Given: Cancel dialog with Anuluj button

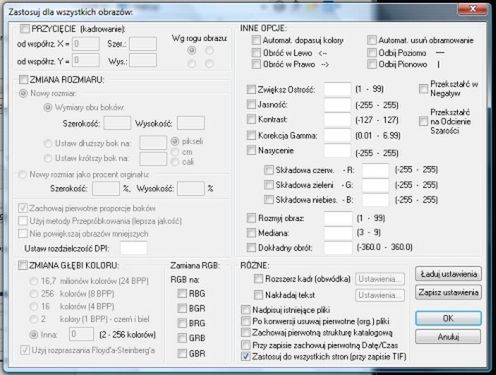Looking at the screenshot, I should coord(448,337).
